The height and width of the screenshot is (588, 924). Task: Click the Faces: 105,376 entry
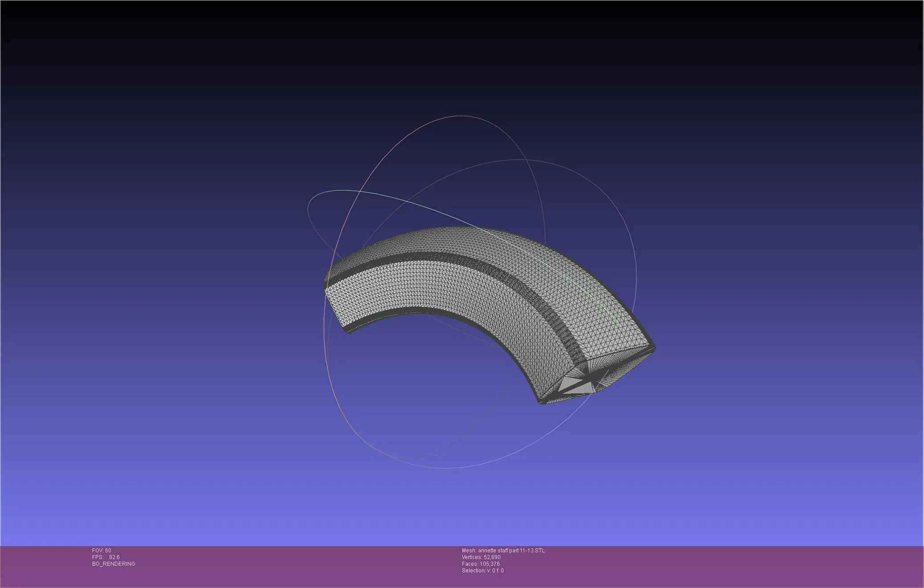(481, 564)
